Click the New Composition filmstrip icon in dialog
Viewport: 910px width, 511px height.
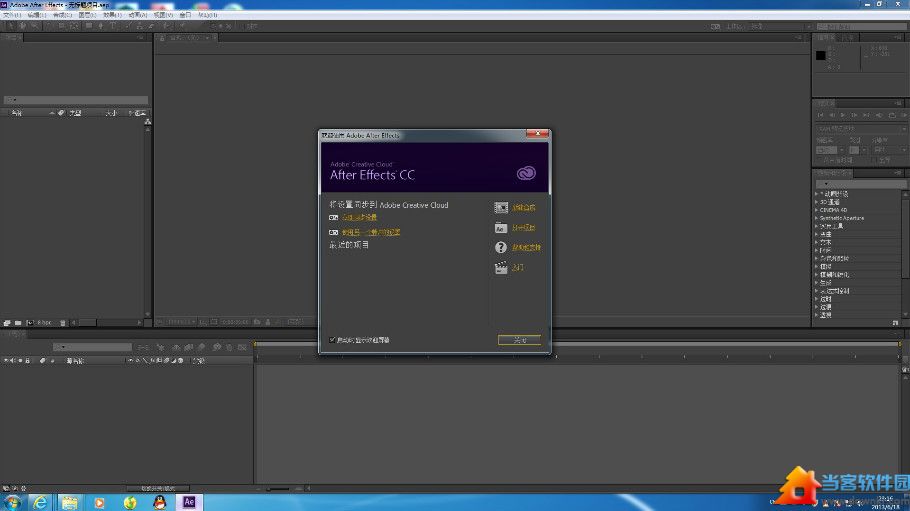[501, 207]
